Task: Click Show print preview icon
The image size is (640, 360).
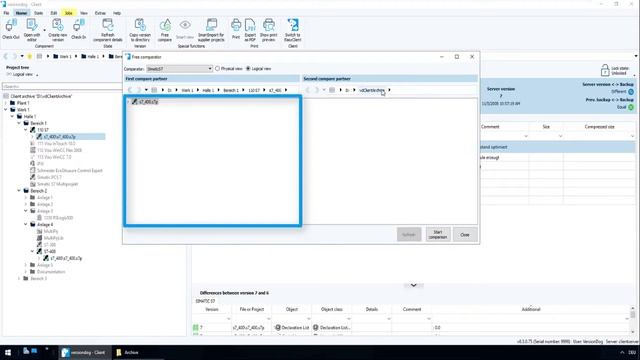Action: coord(269,25)
